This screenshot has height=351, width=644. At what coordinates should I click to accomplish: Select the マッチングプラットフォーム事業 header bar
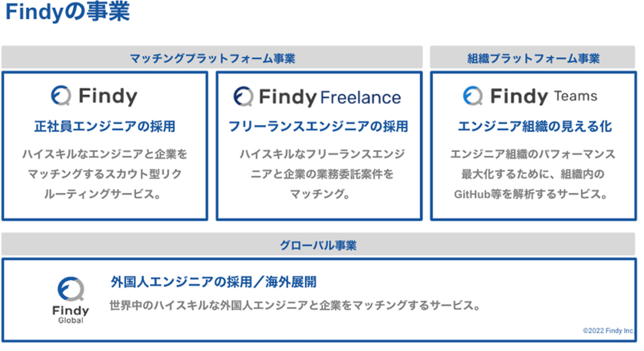(212, 58)
